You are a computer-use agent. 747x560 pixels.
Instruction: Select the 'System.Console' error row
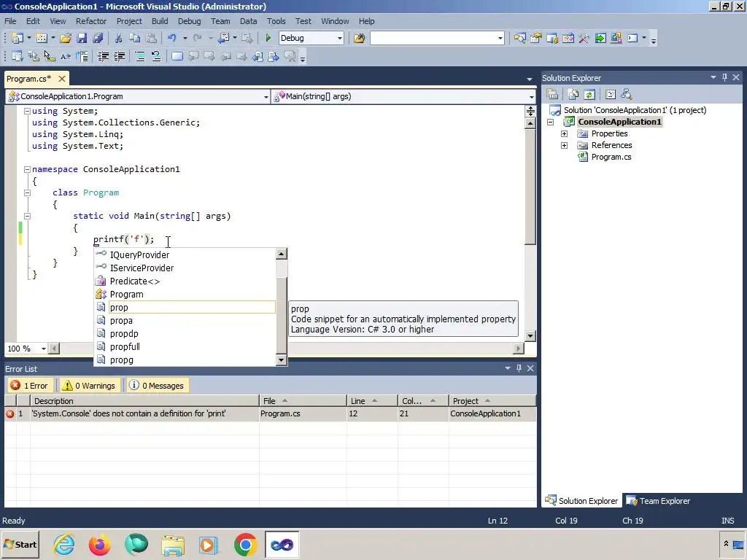[x=270, y=413]
